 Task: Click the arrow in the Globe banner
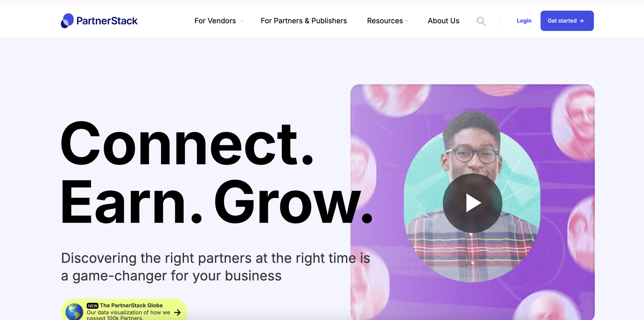177,312
